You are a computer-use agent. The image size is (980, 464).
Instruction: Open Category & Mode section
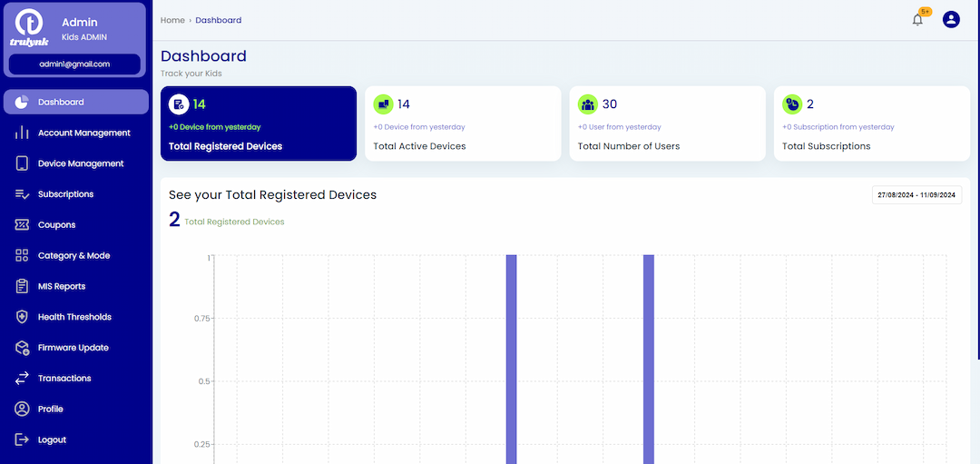point(75,255)
